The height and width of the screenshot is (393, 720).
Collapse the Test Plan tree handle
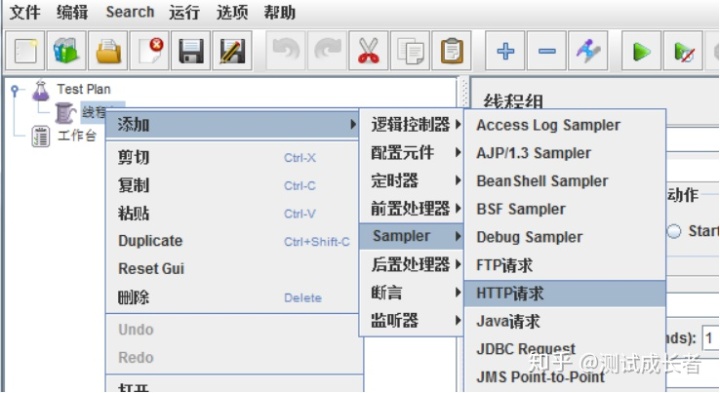coord(15,90)
